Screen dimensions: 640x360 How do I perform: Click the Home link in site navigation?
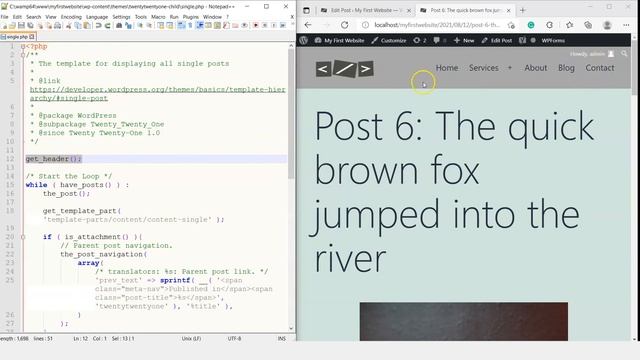tap(447, 68)
